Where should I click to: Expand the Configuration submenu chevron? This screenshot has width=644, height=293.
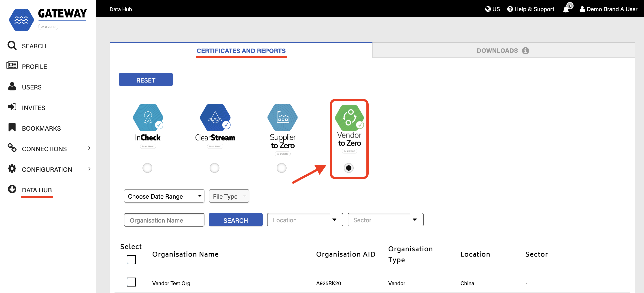tap(89, 169)
